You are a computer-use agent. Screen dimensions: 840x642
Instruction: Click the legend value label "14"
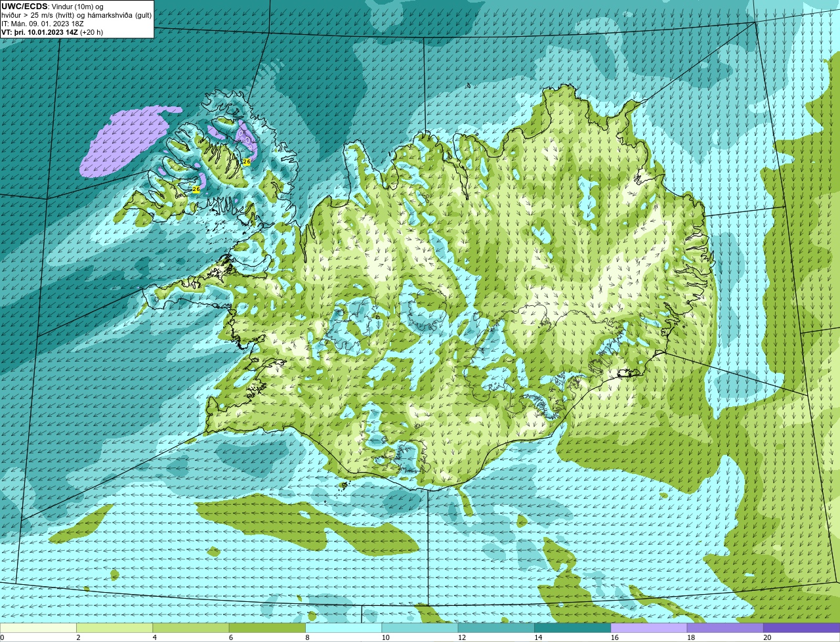[x=538, y=637]
